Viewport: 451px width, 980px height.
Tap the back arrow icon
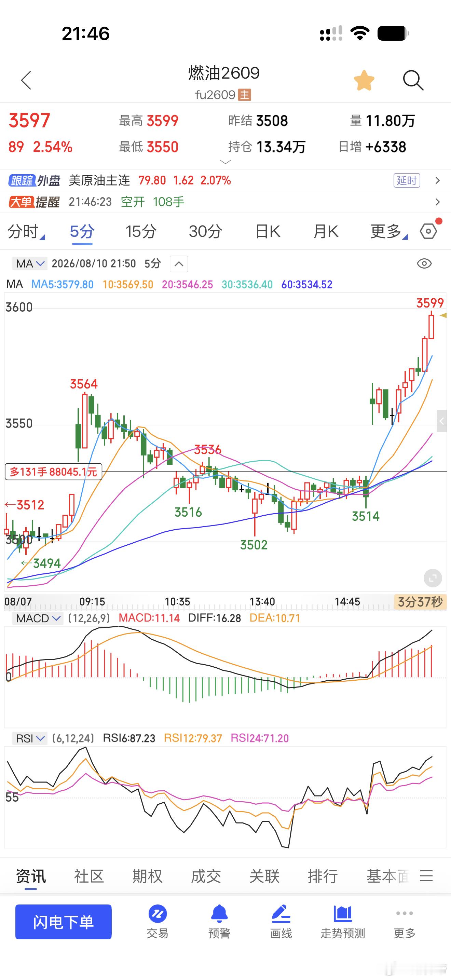point(26,80)
